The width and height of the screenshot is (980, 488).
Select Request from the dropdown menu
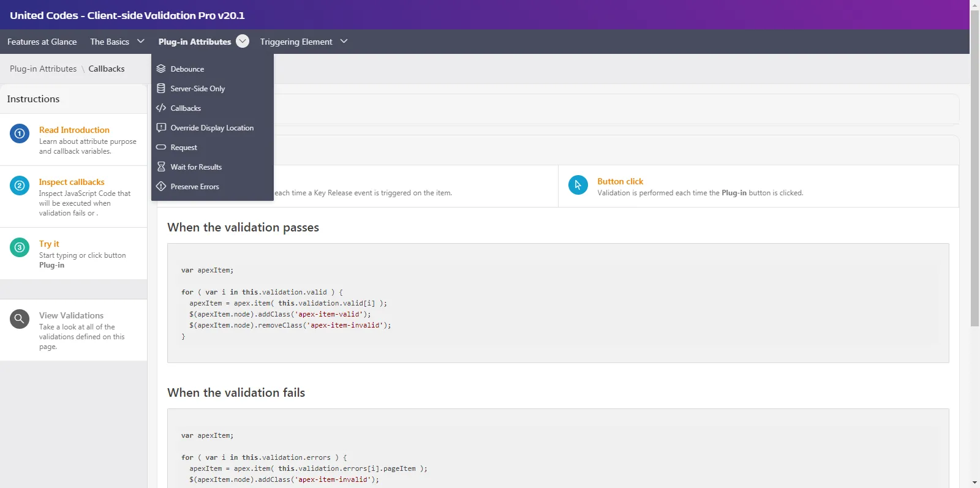coord(184,148)
